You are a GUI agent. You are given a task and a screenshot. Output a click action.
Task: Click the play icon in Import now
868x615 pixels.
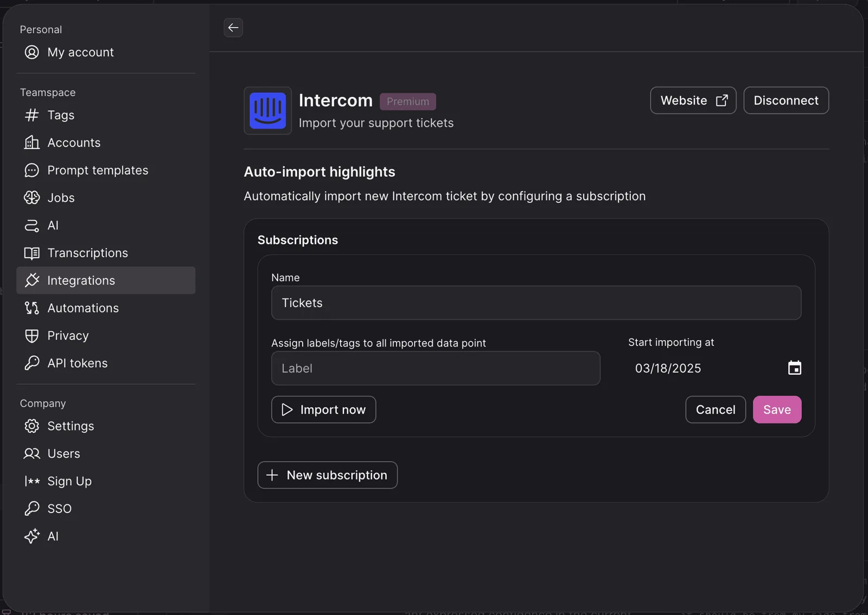(287, 409)
